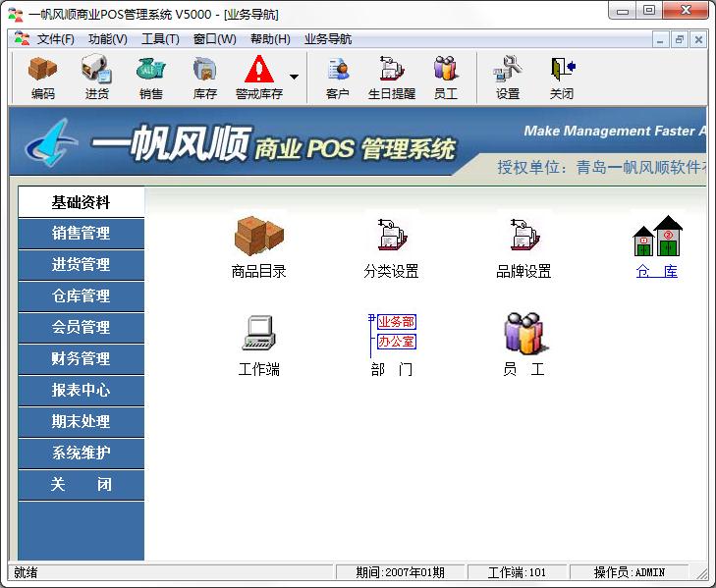This screenshot has width=716, height=588.
Task: Open 部门 department chart icon
Action: tap(392, 335)
